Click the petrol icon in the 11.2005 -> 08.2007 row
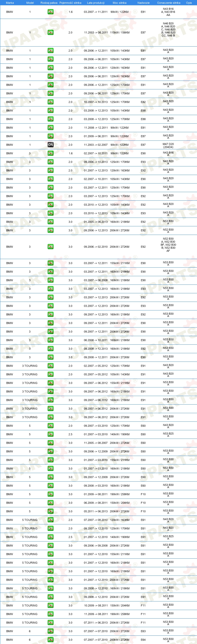The image size is (197, 644). (x=50, y=443)
